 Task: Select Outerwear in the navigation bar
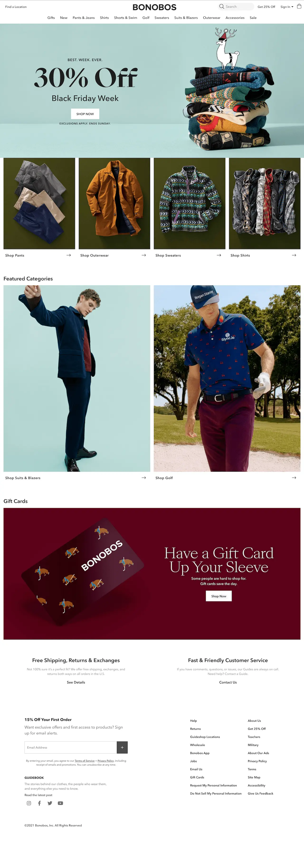[212, 18]
